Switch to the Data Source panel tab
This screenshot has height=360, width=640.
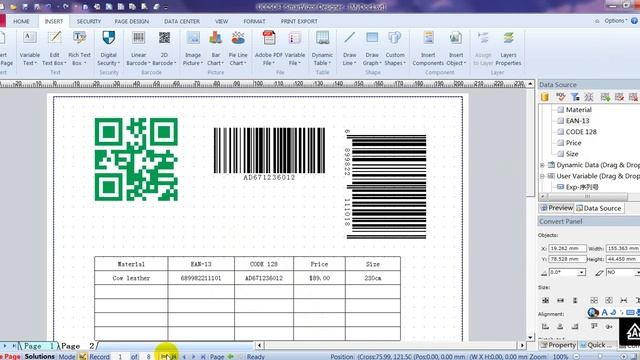(598, 208)
